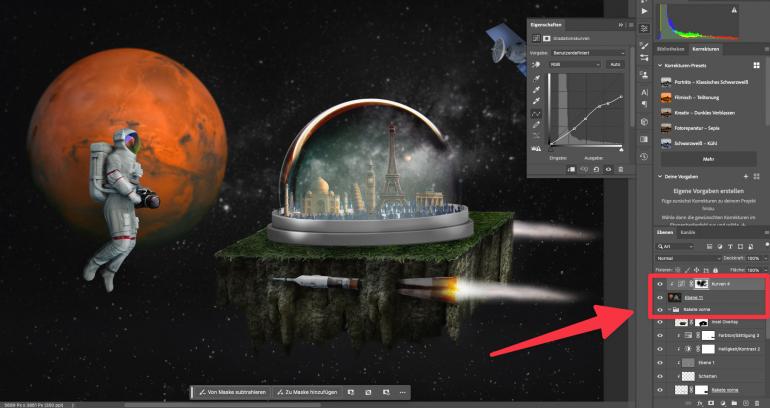Select the pencil draw curve tool
770x408 pixels.
point(537,125)
